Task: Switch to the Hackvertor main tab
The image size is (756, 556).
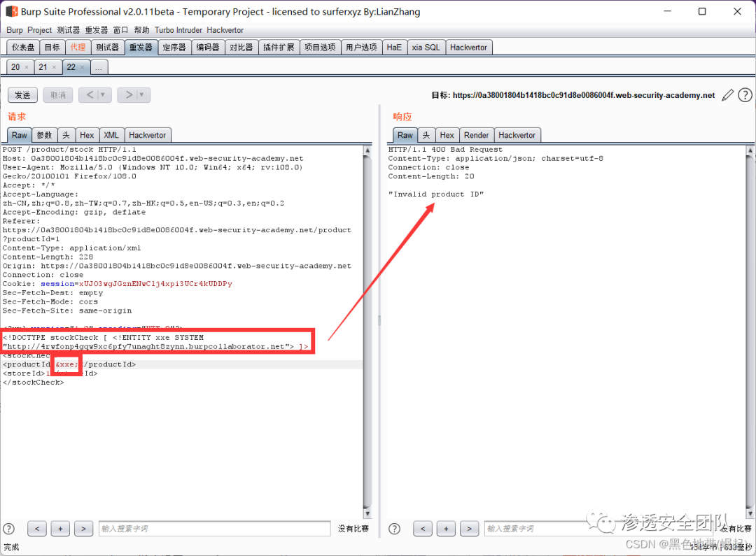Action: [x=468, y=48]
